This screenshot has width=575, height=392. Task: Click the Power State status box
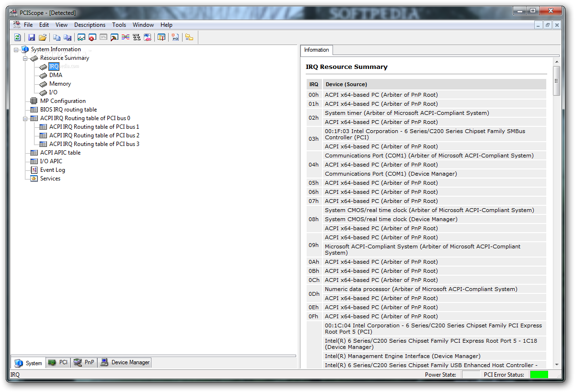click(471, 374)
